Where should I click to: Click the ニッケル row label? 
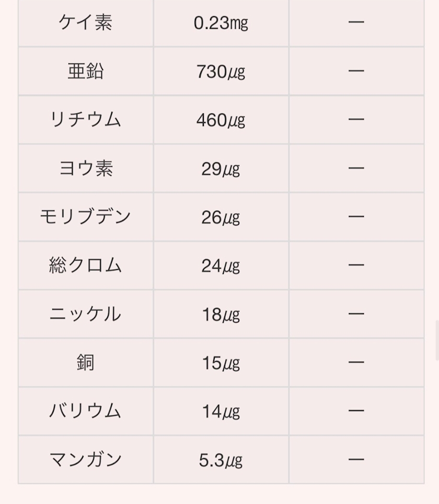pos(85,314)
